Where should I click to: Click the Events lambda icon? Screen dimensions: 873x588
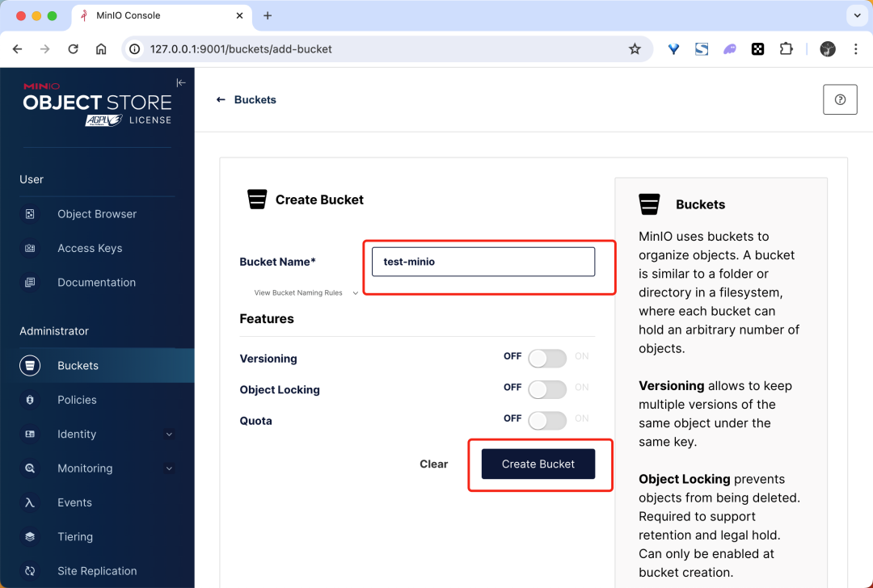pos(30,502)
